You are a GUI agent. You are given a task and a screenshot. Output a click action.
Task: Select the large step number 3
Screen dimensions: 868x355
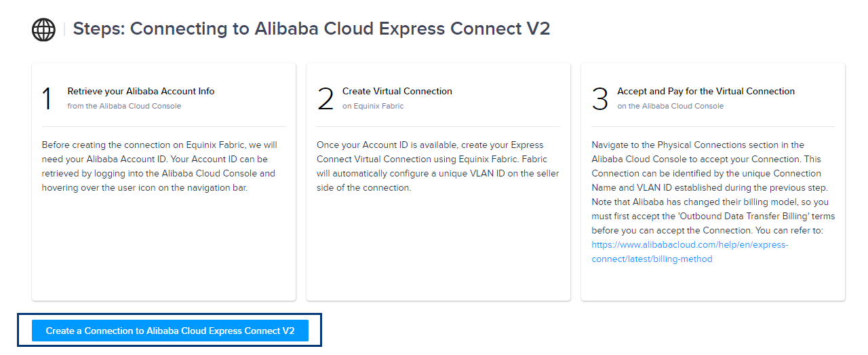[600, 98]
